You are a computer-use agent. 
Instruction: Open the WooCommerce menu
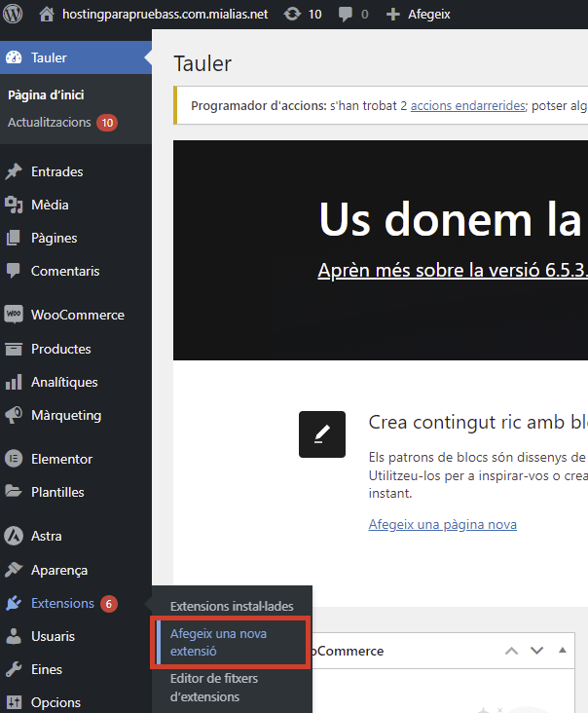pyautogui.click(x=78, y=315)
